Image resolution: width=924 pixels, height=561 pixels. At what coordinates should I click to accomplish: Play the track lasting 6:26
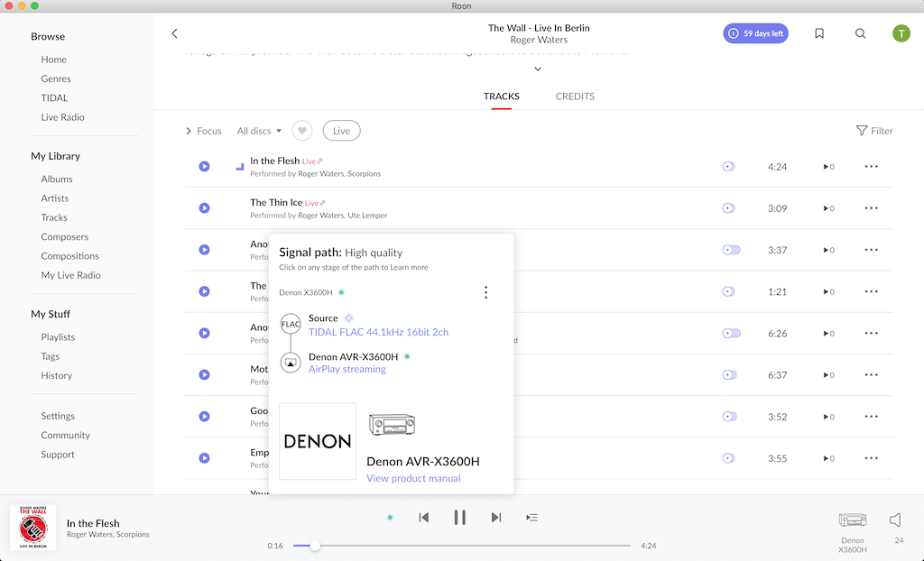coord(205,333)
